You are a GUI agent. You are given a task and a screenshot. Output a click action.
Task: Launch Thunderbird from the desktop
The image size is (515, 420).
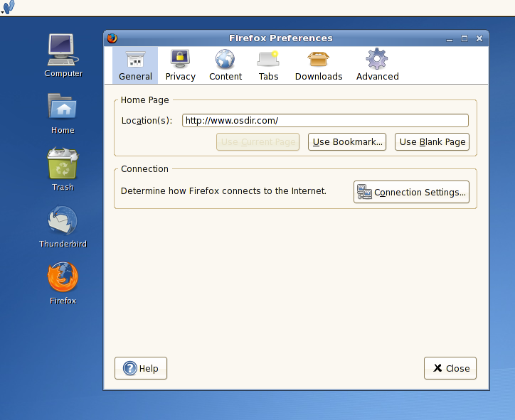pyautogui.click(x=63, y=227)
